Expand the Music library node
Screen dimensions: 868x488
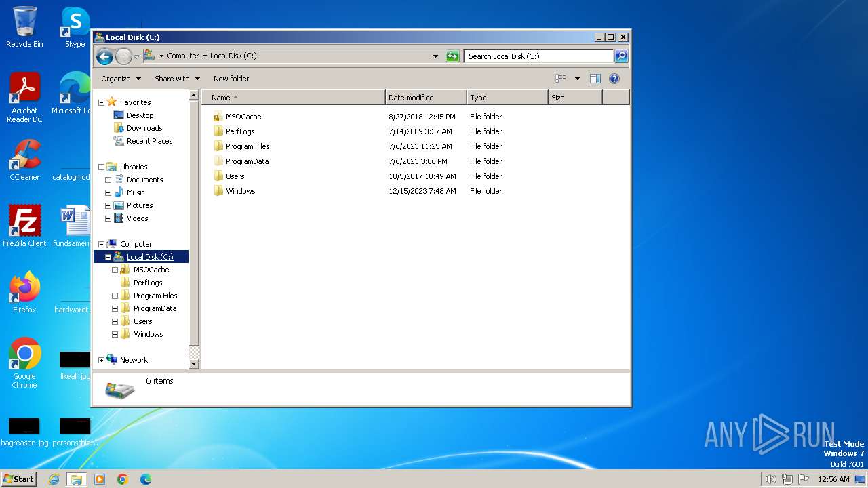coord(108,192)
